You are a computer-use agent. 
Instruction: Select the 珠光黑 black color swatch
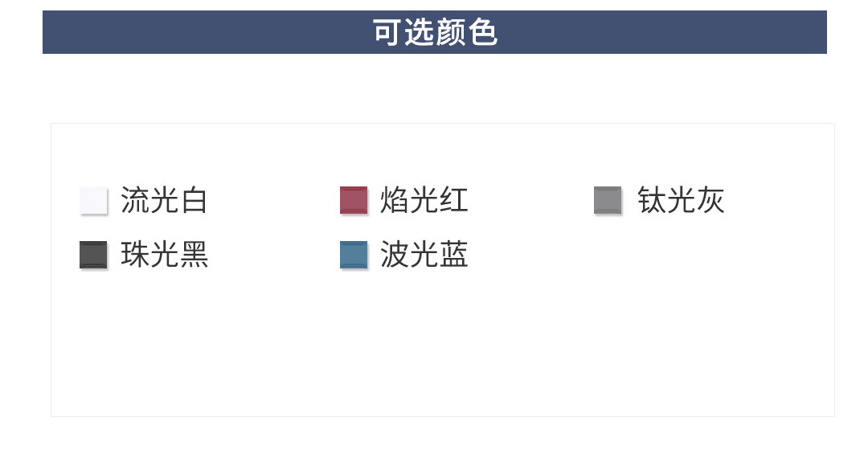[x=93, y=255]
